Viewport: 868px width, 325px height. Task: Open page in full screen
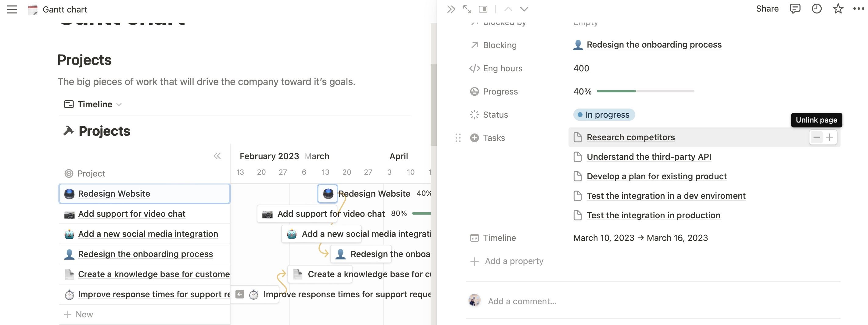coord(467,9)
